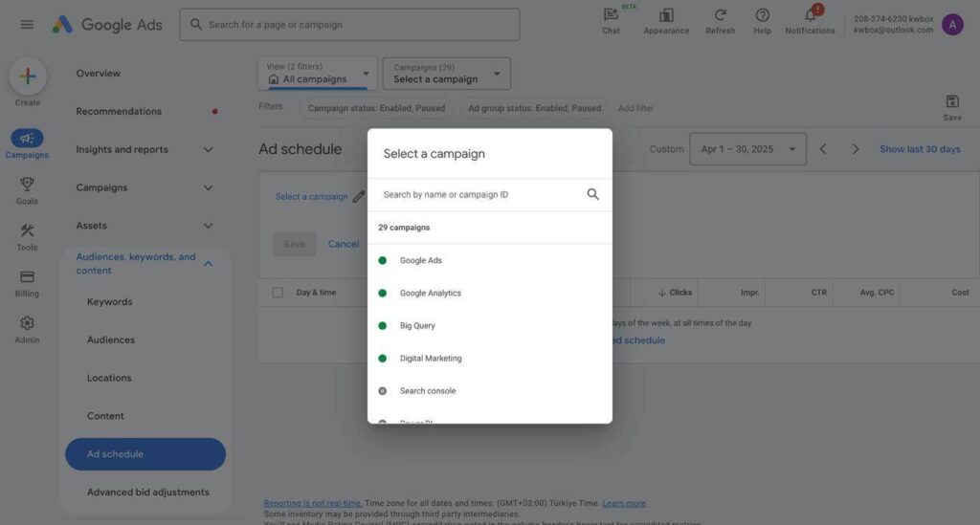
Task: Click the Create plus button
Action: pyautogui.click(x=28, y=77)
